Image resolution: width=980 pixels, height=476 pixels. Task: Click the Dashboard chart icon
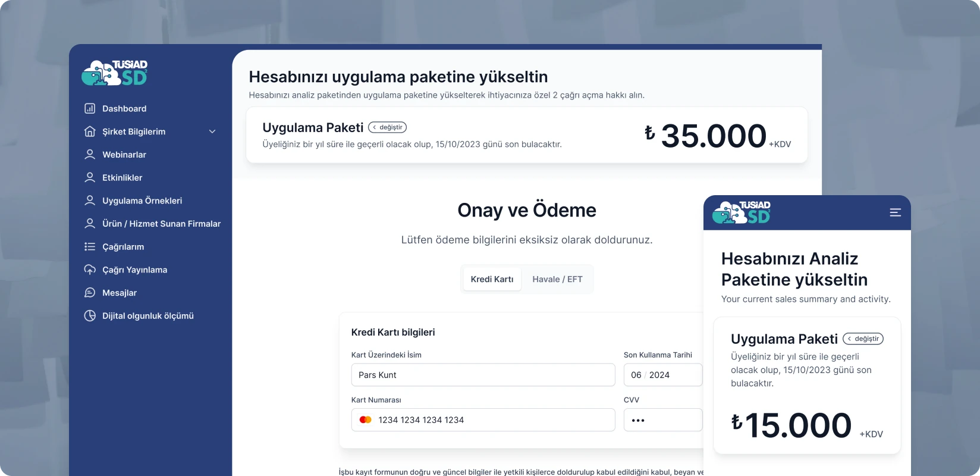point(90,108)
